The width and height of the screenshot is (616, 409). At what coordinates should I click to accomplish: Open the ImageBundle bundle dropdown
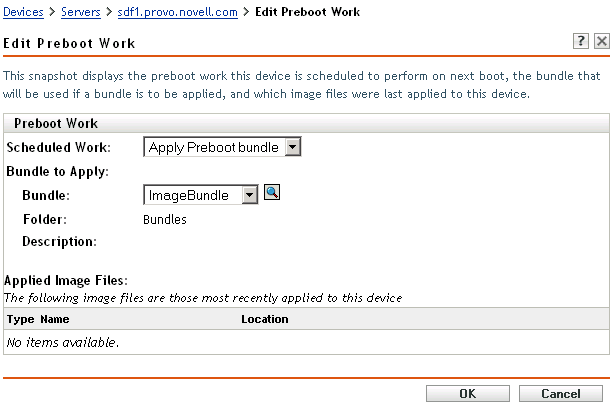coord(250,195)
